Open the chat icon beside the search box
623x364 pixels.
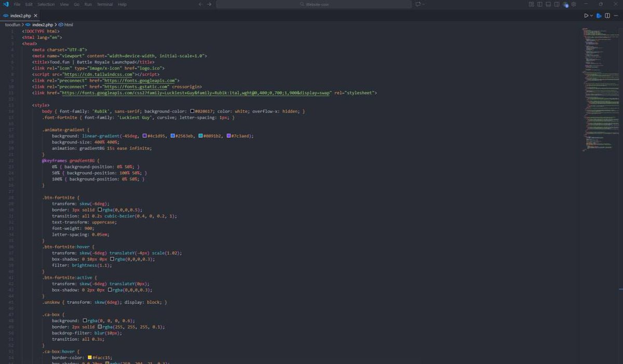point(418,4)
